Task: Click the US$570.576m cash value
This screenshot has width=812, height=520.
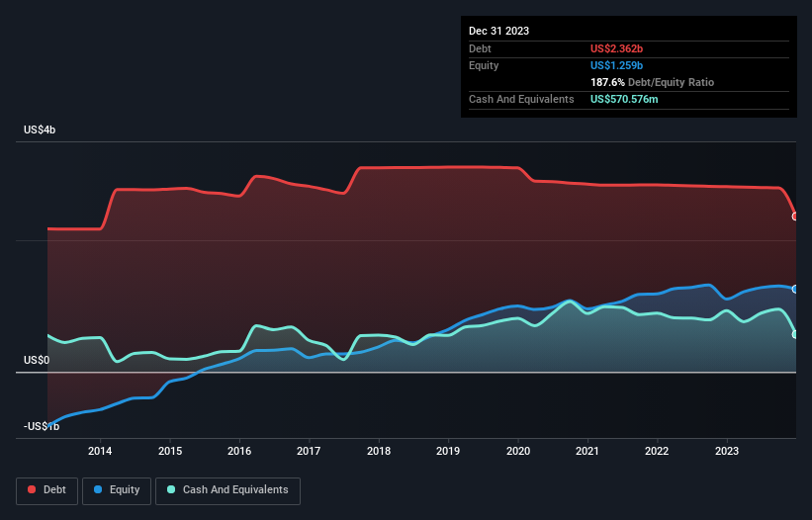Action: (624, 99)
